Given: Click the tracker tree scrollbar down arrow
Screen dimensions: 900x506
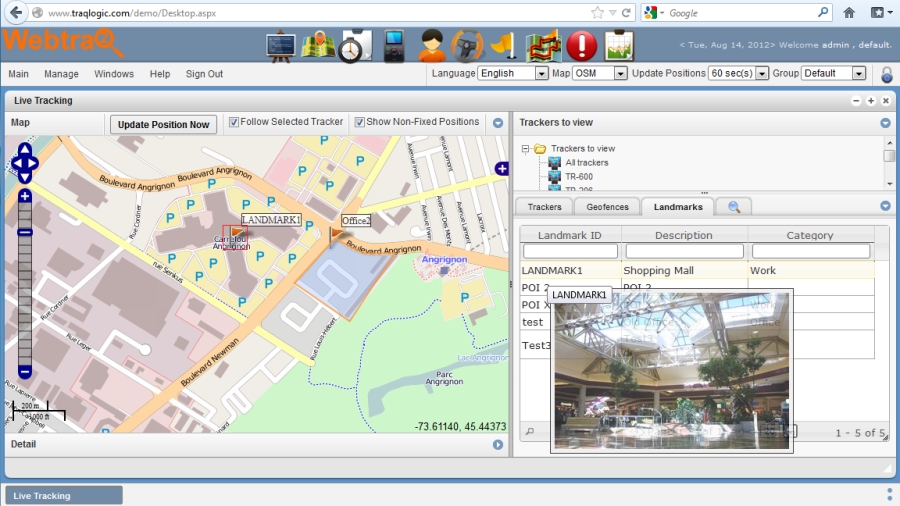Looking at the screenshot, I should [x=889, y=184].
